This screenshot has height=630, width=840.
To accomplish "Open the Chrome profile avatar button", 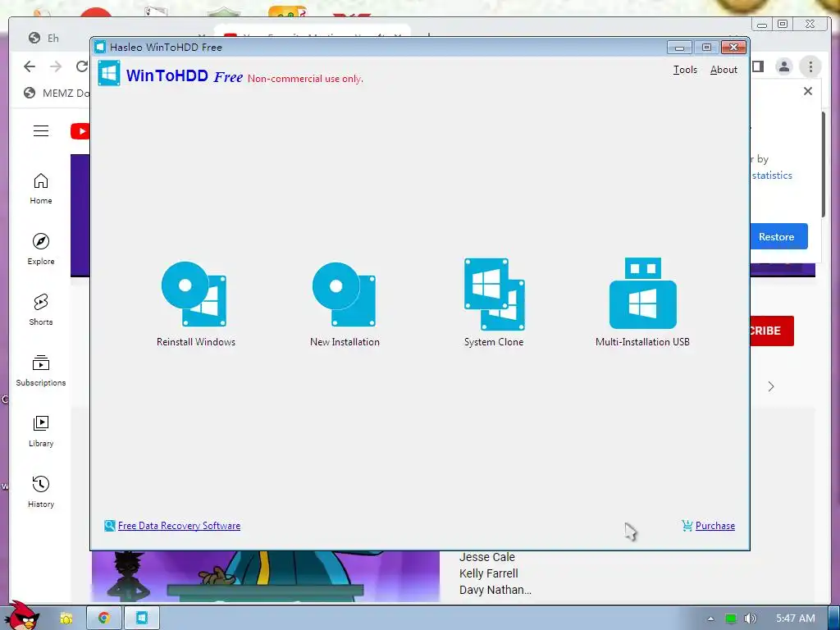I will pos(783,66).
